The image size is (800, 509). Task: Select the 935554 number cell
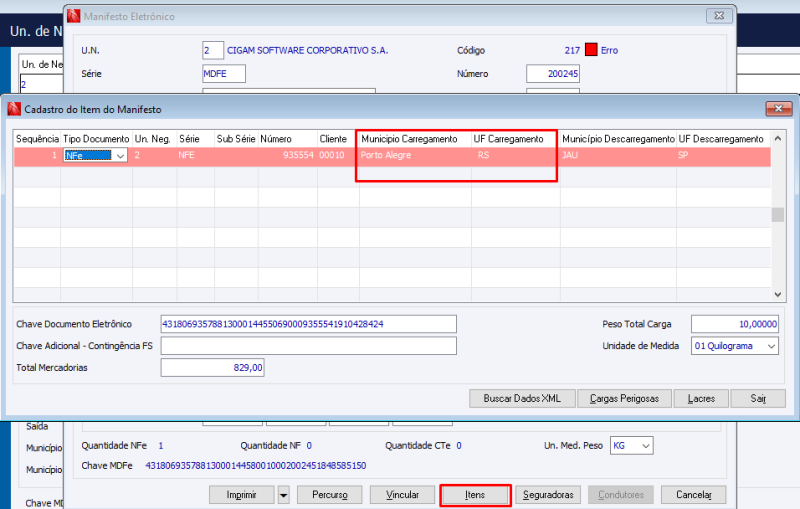(288, 156)
